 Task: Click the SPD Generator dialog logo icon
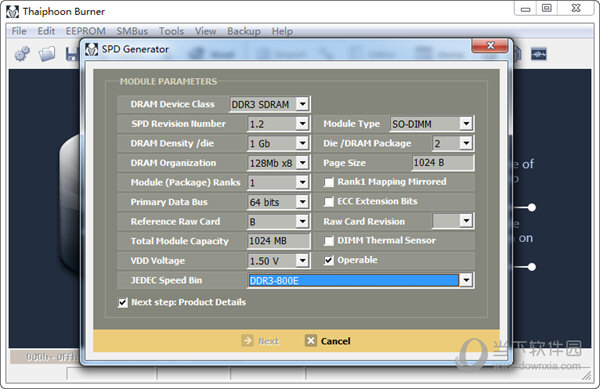(x=91, y=49)
